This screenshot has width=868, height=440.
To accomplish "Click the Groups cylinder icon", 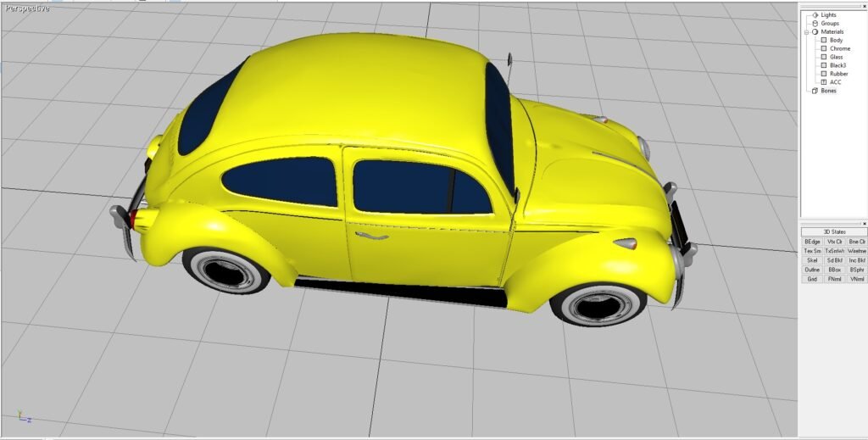I will [815, 23].
